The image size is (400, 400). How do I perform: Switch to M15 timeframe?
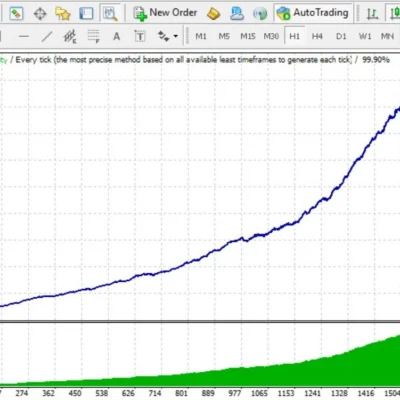click(x=248, y=36)
